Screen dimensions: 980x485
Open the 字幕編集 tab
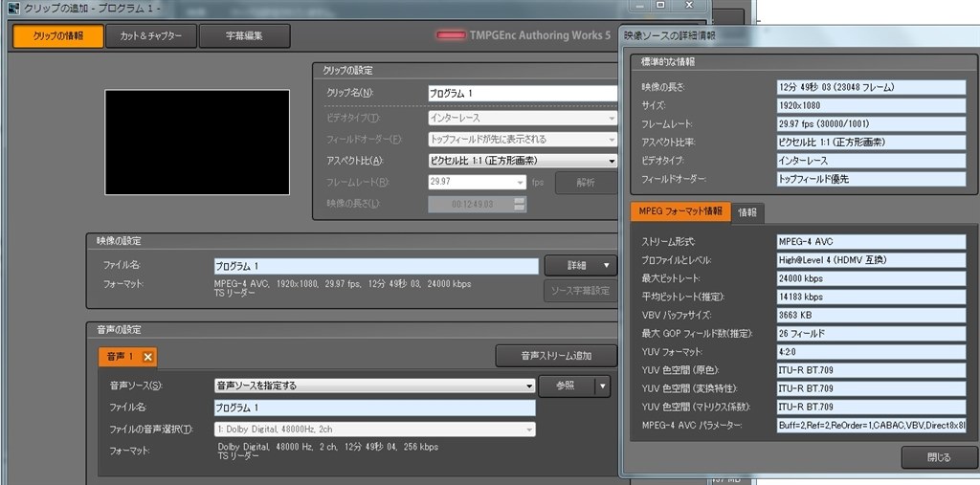[x=244, y=36]
